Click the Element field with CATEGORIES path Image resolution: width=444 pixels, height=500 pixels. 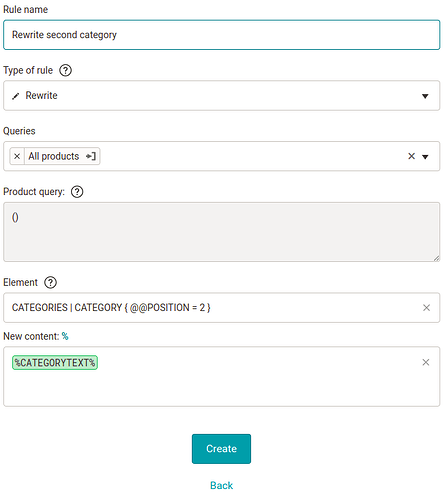point(222,308)
